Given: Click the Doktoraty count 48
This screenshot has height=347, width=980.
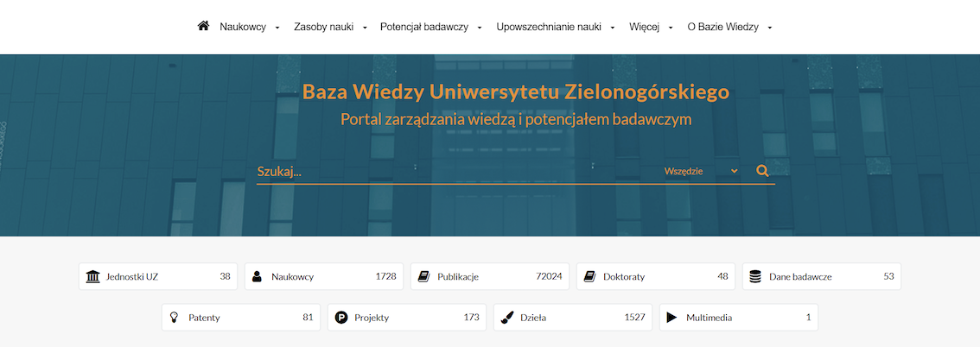Looking at the screenshot, I should click(722, 276).
